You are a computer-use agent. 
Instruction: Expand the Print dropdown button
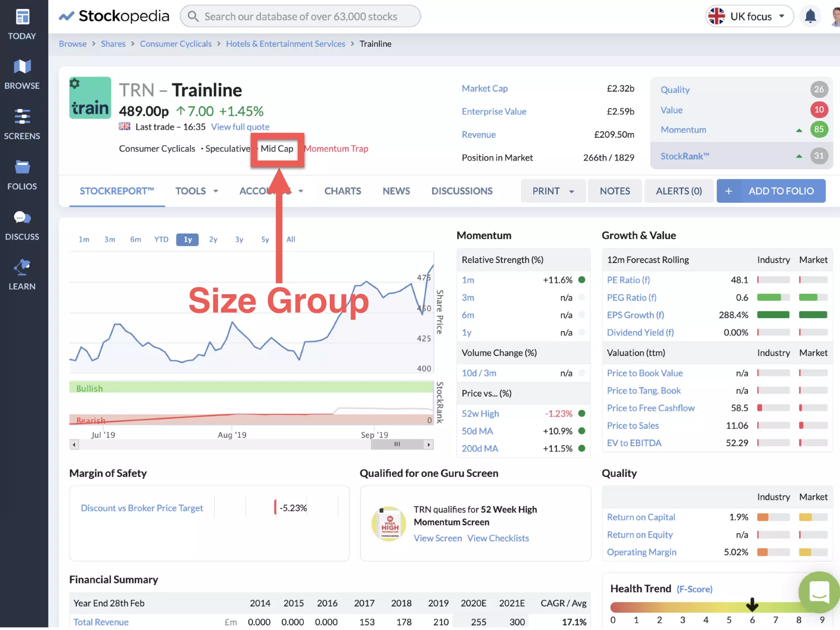coord(552,191)
